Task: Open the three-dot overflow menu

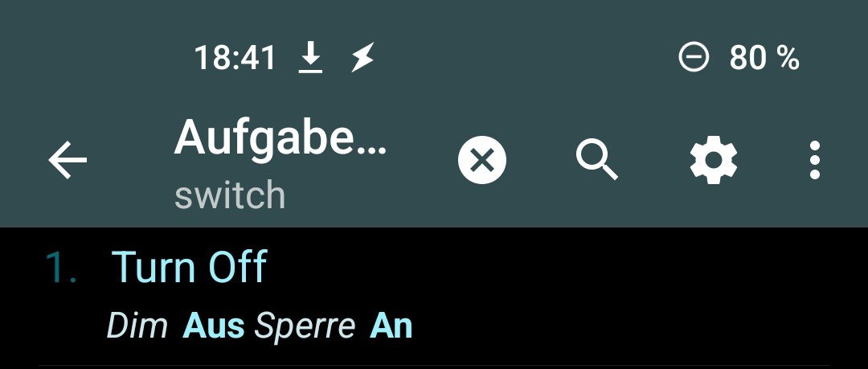Action: click(x=814, y=159)
